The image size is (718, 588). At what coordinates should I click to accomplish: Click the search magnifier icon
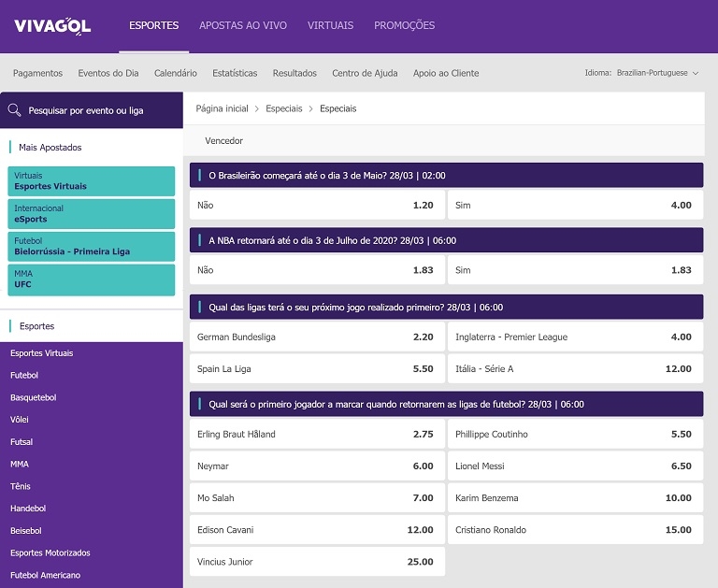tap(15, 110)
